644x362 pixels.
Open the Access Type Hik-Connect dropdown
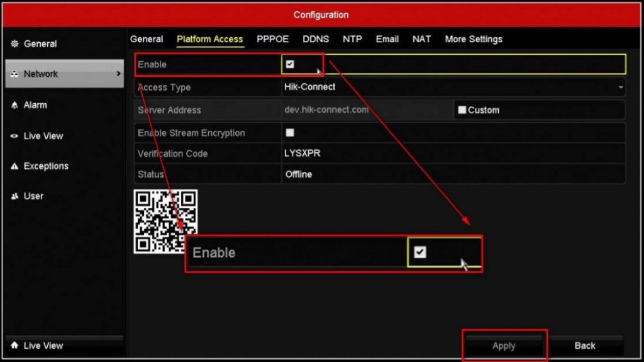click(453, 88)
